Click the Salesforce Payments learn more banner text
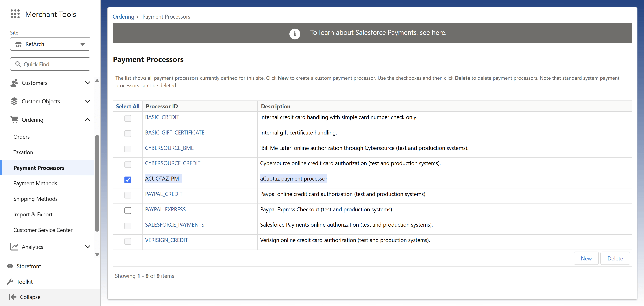This screenshot has height=306, width=644. point(378,33)
